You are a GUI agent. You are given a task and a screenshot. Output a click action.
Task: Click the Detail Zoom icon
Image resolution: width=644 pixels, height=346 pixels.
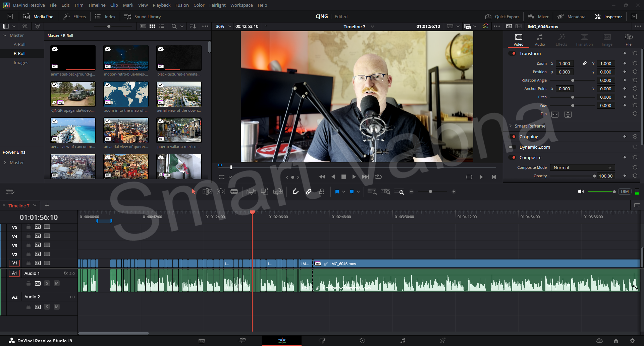(x=386, y=192)
